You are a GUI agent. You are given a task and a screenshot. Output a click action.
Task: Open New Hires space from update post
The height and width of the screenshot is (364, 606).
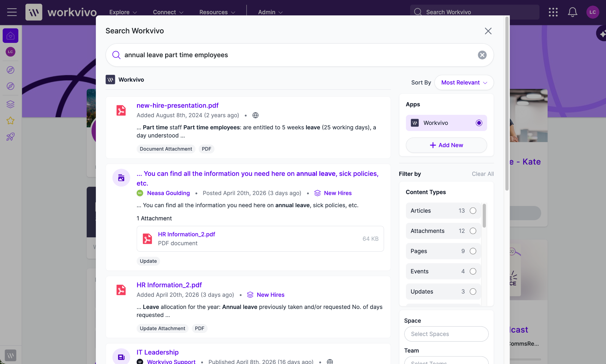[x=338, y=193]
